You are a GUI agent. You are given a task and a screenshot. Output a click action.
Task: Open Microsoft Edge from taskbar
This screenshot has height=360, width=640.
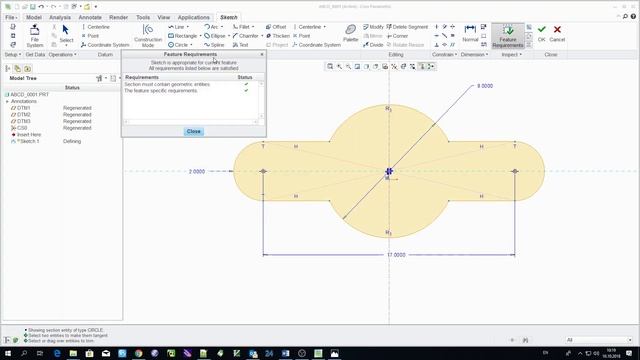[57, 353]
